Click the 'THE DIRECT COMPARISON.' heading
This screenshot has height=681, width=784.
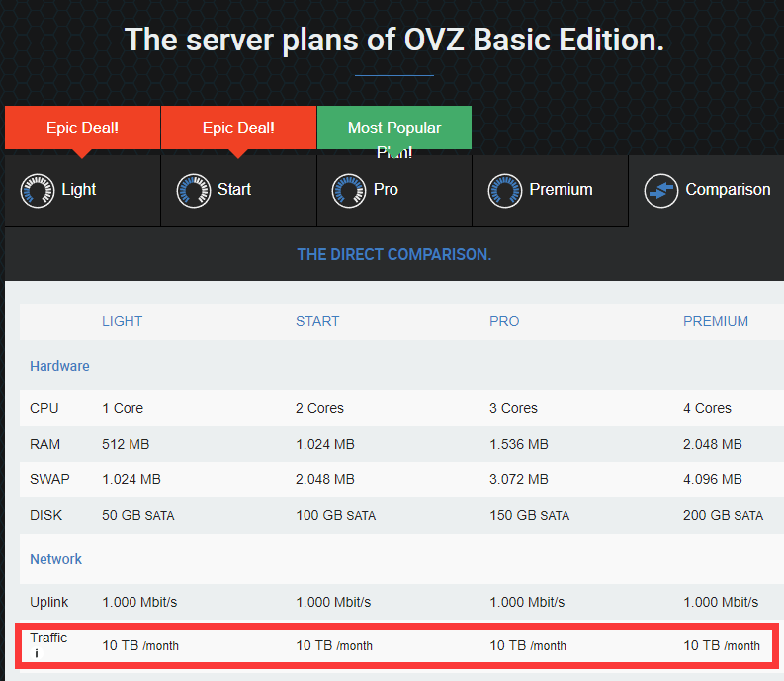393,255
